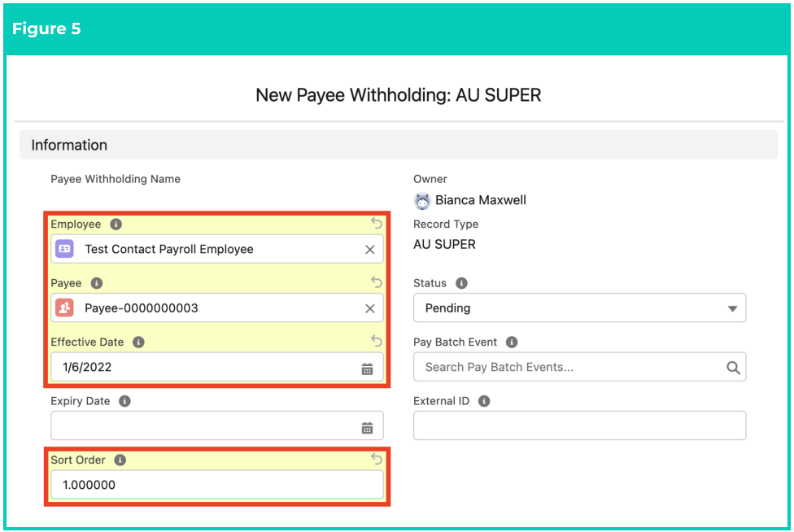
Task: Click the contact icon in Employee field
Action: click(65, 249)
